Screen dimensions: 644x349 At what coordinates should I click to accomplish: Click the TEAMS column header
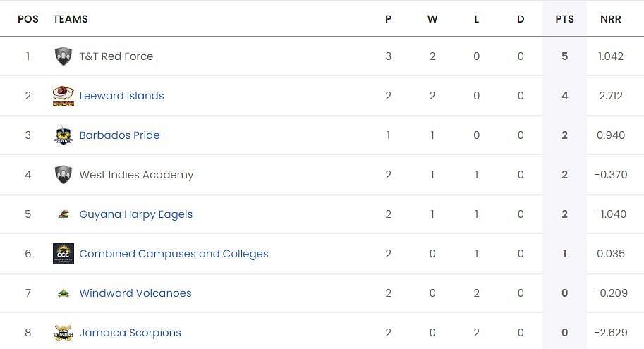tap(71, 19)
